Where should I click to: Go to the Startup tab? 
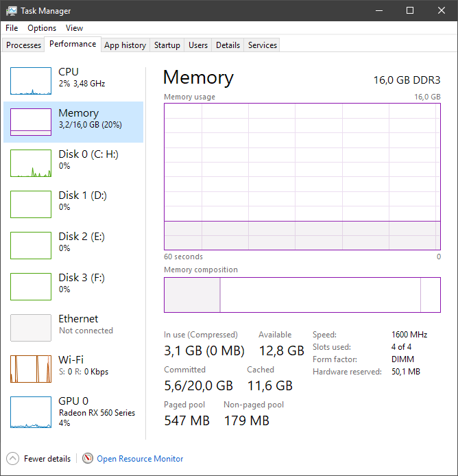(167, 45)
